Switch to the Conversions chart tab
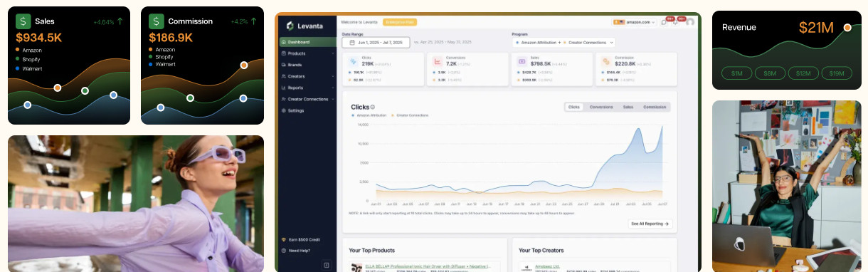 point(601,107)
